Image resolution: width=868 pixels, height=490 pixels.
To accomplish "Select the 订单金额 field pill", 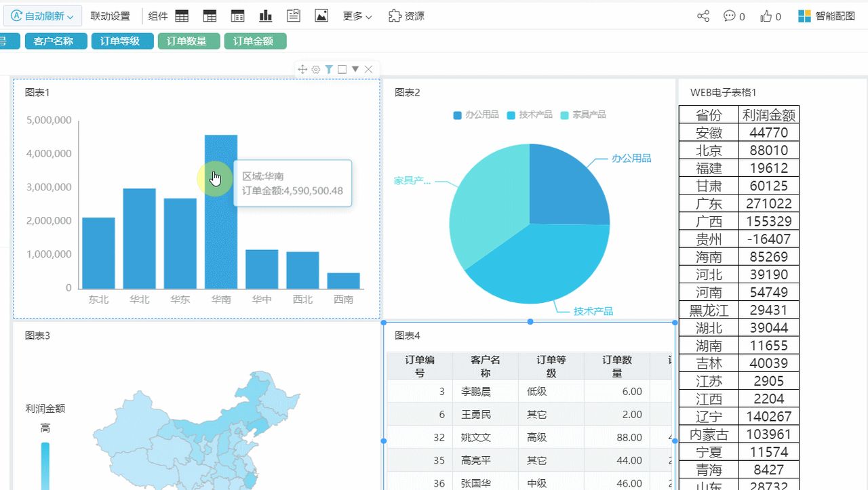I will [256, 41].
